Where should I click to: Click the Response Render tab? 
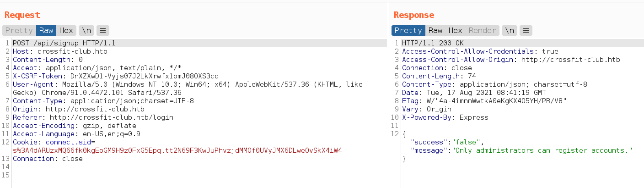[x=482, y=31]
